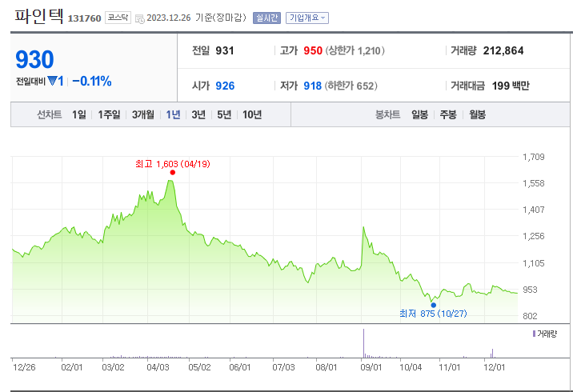Click the 선차트 section label

(50, 114)
